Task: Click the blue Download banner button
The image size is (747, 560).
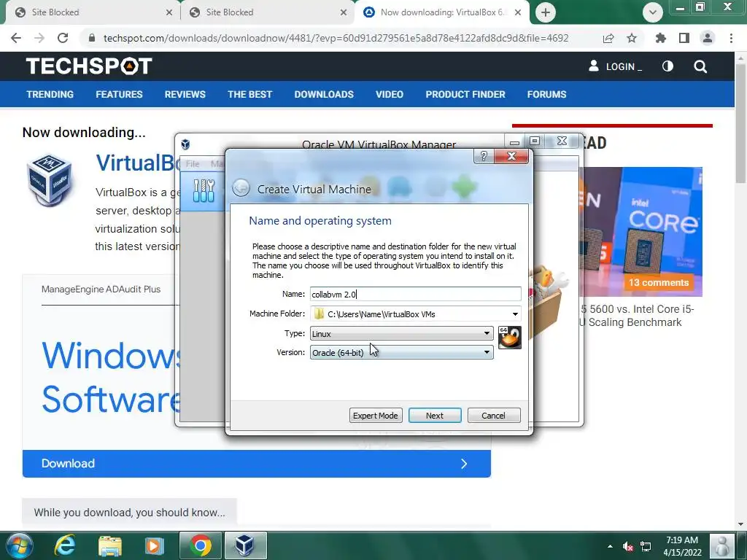Action: tap(256, 463)
